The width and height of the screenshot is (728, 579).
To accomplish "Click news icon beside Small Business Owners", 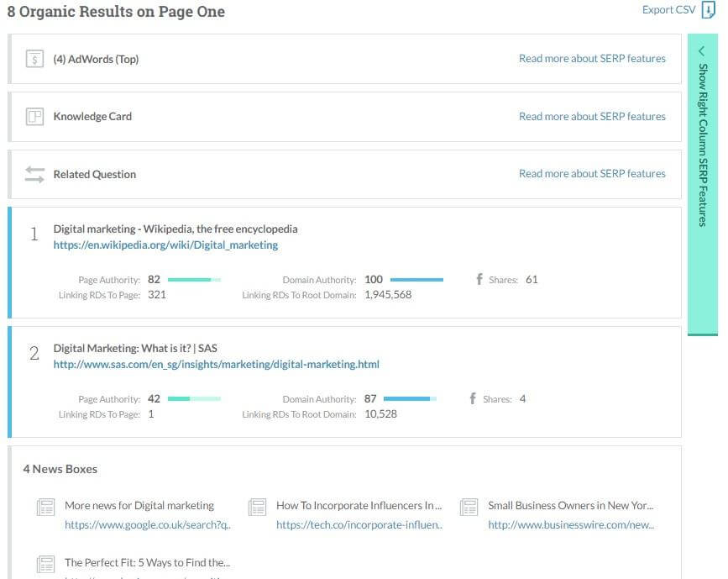I will click(x=469, y=507).
